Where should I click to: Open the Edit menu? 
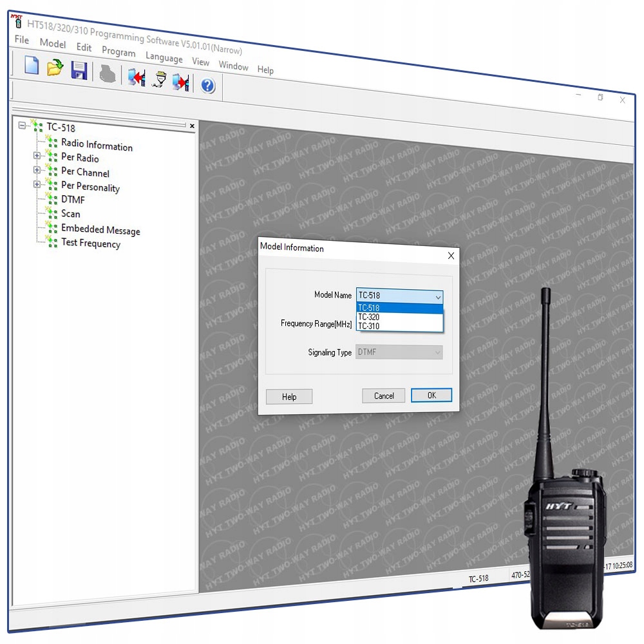coord(84,47)
